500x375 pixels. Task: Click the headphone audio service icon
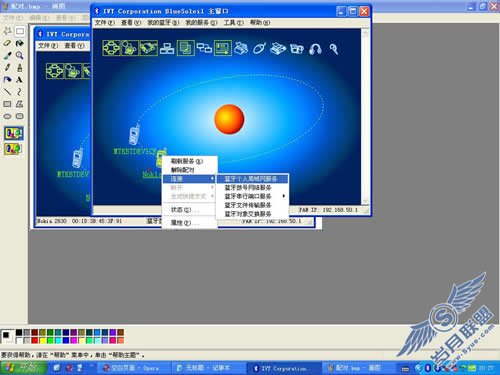click(x=315, y=49)
